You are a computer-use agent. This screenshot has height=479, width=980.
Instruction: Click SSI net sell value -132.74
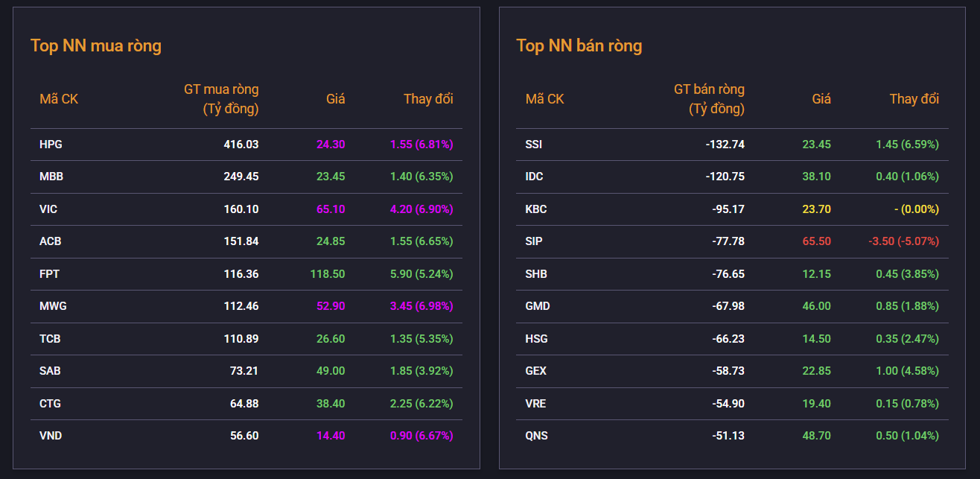click(x=725, y=145)
